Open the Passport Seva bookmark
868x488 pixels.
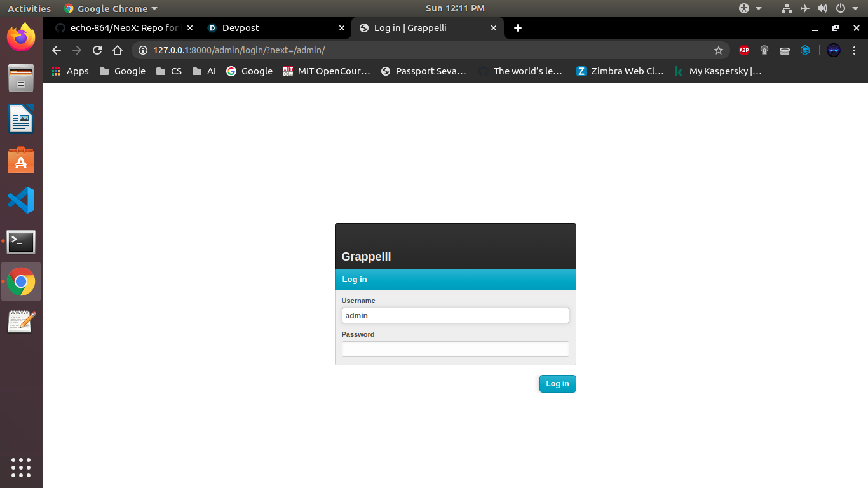(x=423, y=71)
